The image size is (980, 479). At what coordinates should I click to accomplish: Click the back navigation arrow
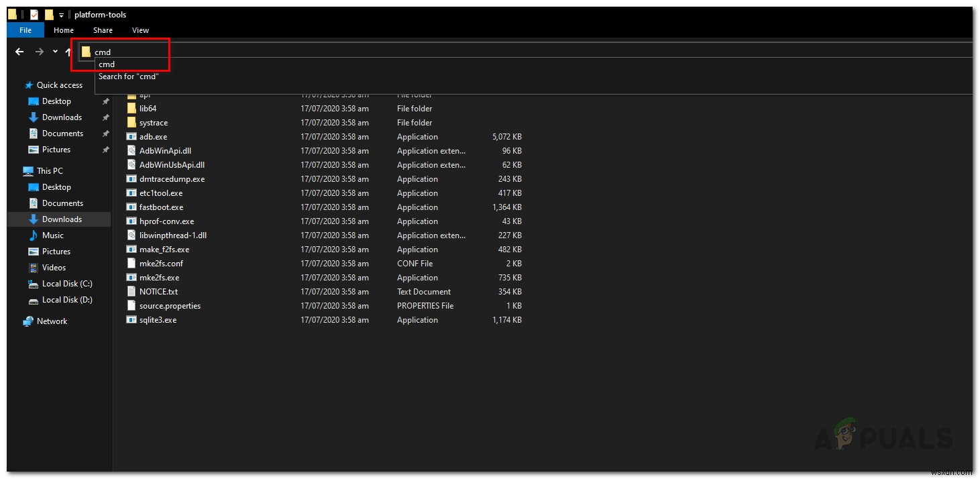point(19,52)
